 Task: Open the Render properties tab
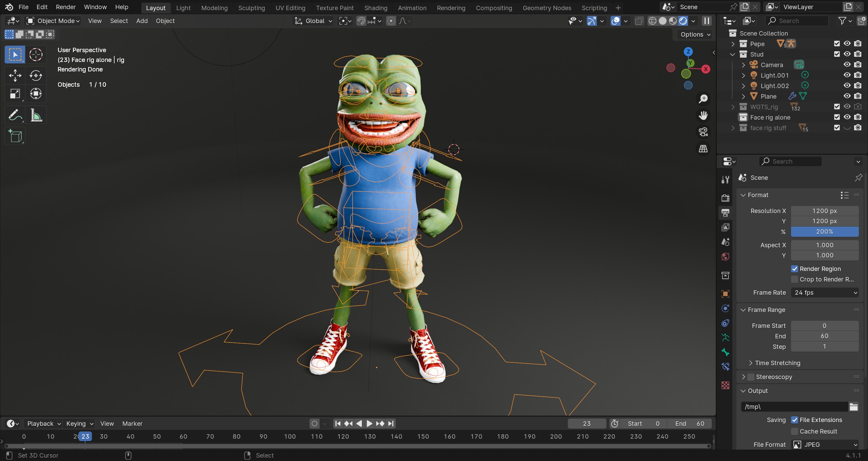725,198
